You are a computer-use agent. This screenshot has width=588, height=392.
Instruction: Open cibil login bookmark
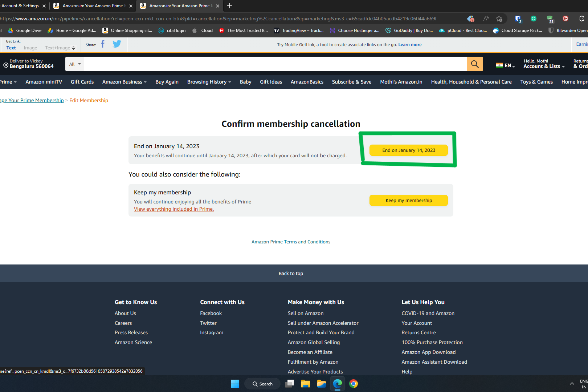tap(172, 31)
